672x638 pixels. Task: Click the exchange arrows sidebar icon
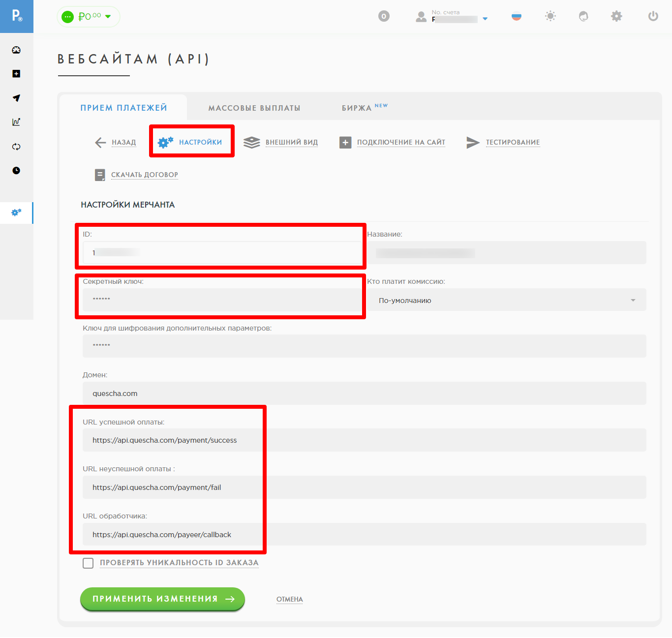click(x=16, y=147)
